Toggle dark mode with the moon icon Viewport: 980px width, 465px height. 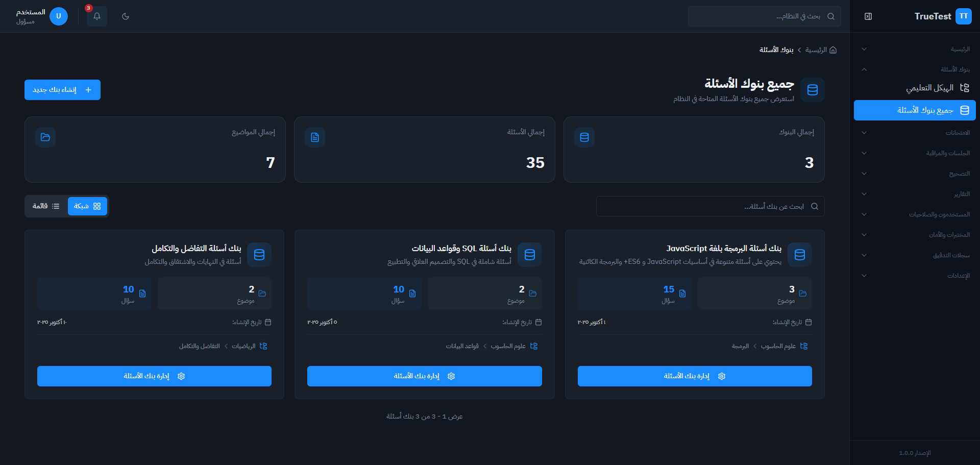[126, 16]
